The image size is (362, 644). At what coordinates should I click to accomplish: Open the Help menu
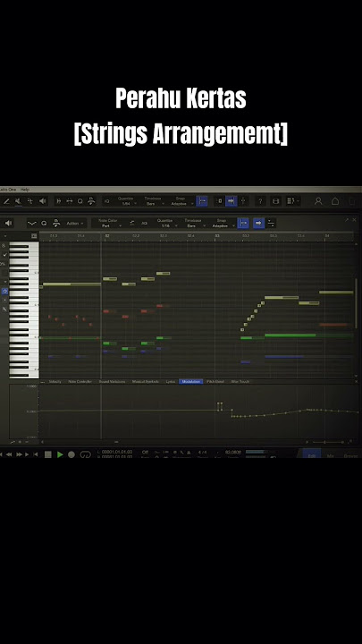click(25, 190)
